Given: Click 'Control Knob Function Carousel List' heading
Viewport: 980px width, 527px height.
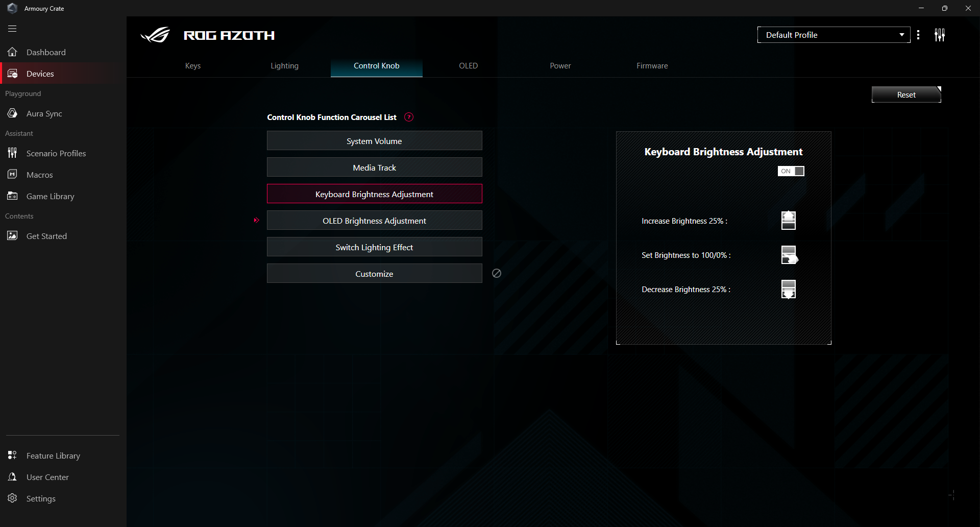Looking at the screenshot, I should [x=332, y=117].
